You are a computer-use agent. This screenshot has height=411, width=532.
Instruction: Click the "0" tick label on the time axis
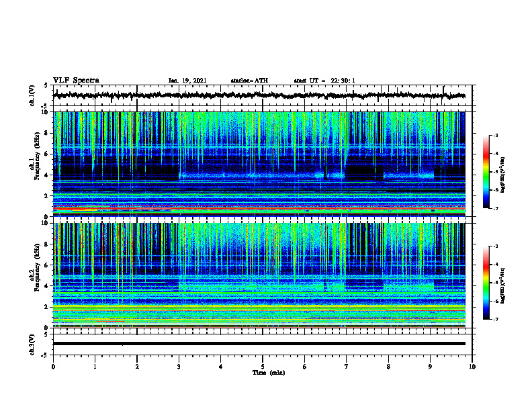pos(53,367)
